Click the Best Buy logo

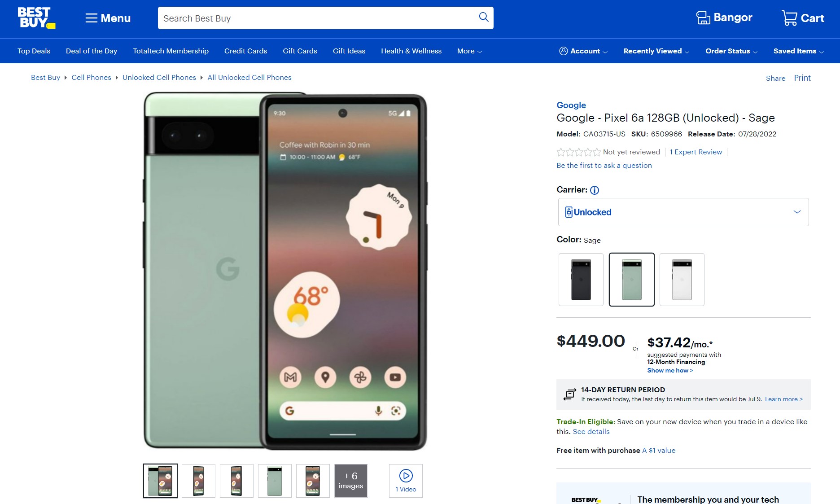tap(36, 18)
